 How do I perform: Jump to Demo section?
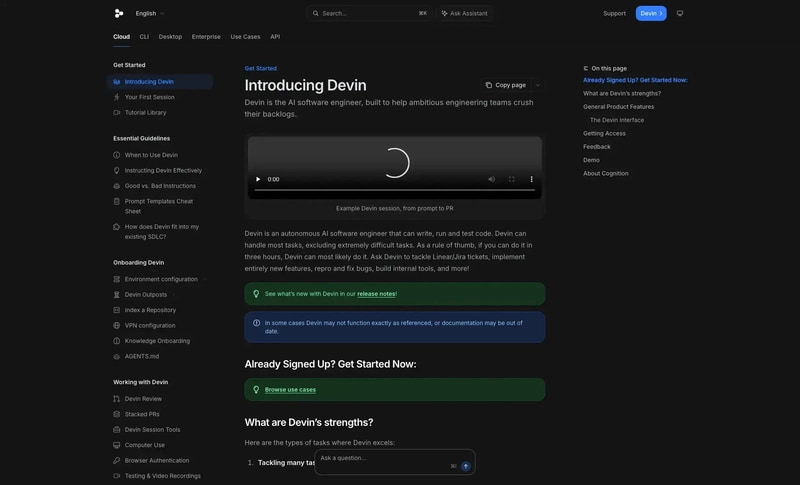591,160
